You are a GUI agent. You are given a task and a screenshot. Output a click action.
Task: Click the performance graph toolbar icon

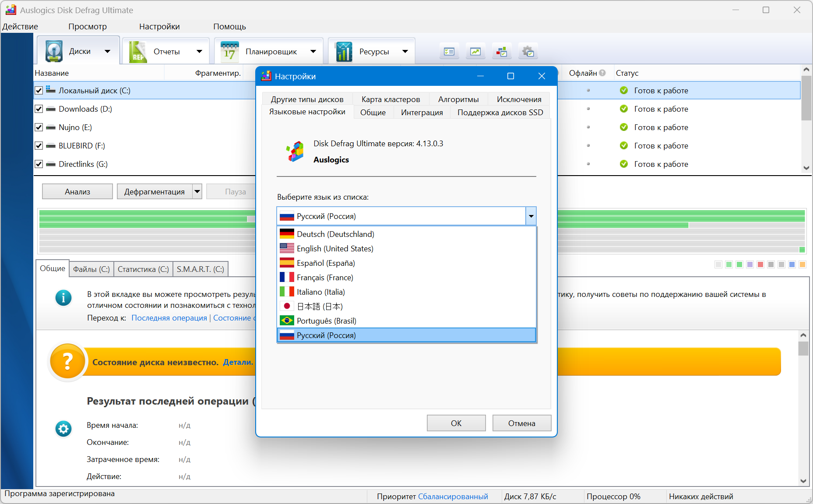pos(475,52)
